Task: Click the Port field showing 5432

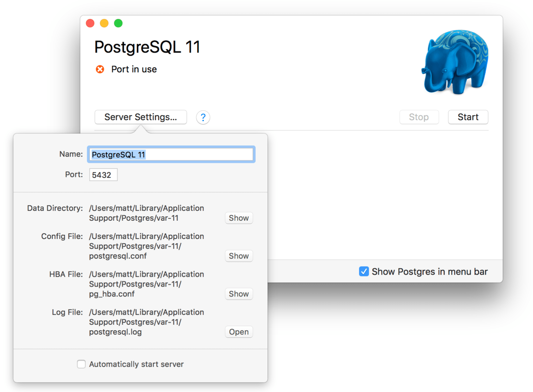Action: click(103, 174)
